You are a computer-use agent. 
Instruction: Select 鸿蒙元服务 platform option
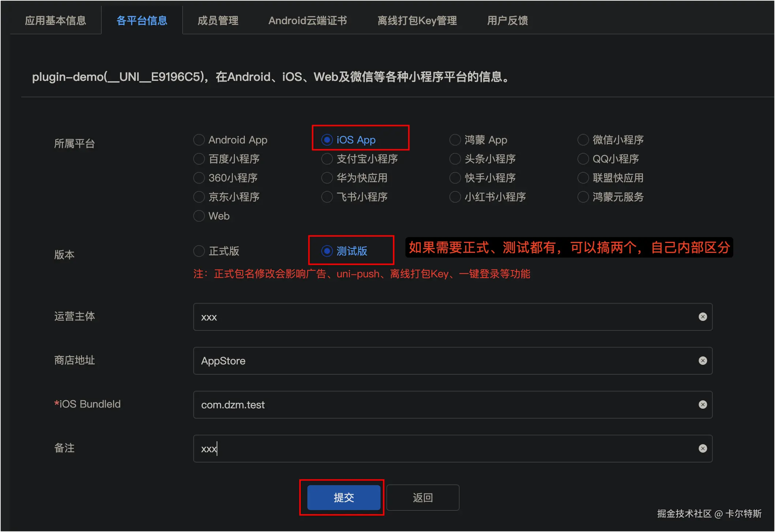click(x=583, y=197)
